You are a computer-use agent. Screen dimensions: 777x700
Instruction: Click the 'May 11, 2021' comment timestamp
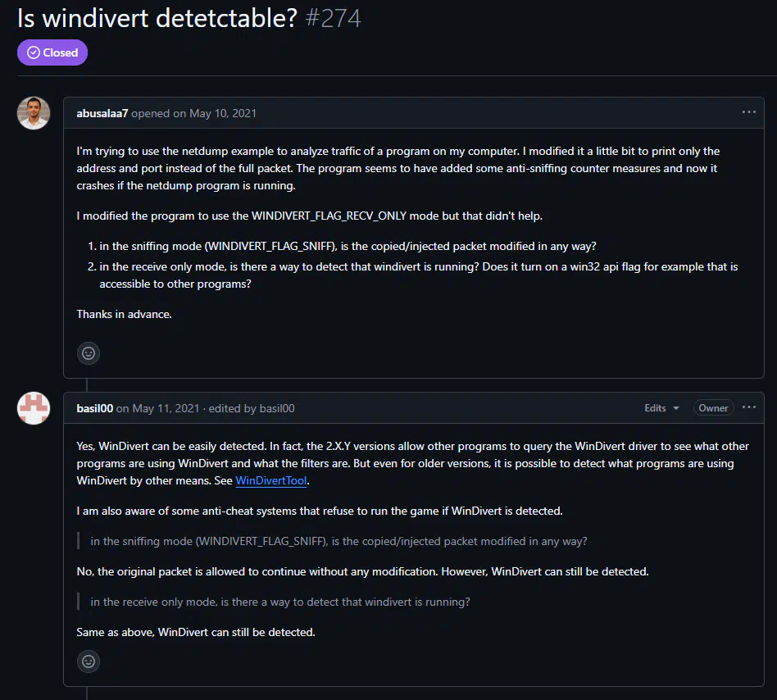coord(166,408)
